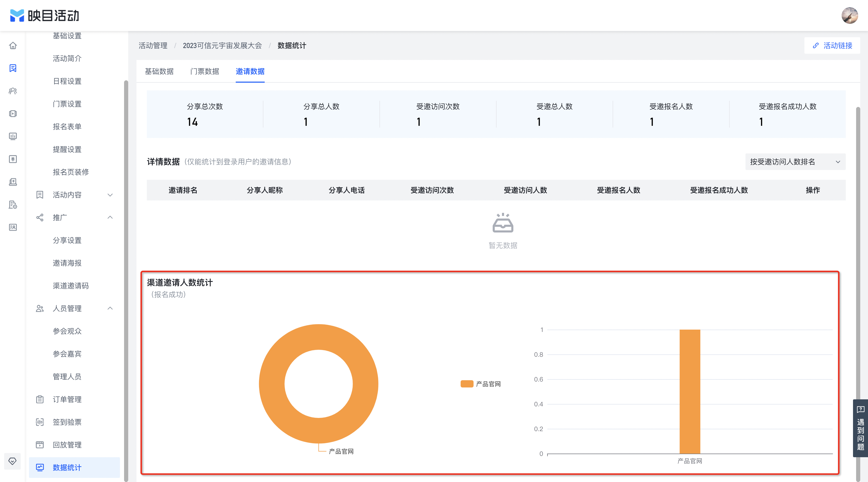Viewport: 868px width, 482px height.
Task: Open 管理人员 in sidebar menu
Action: click(67, 377)
